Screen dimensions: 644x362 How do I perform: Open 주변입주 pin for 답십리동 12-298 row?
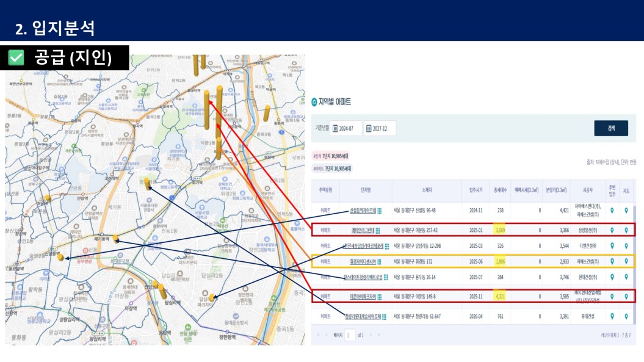click(x=612, y=246)
